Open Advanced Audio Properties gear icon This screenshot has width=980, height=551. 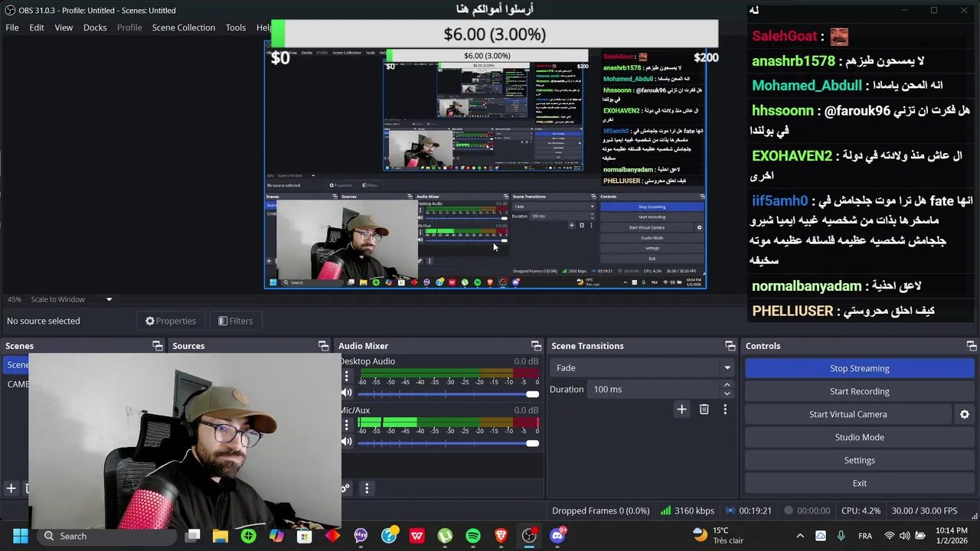pos(346,488)
